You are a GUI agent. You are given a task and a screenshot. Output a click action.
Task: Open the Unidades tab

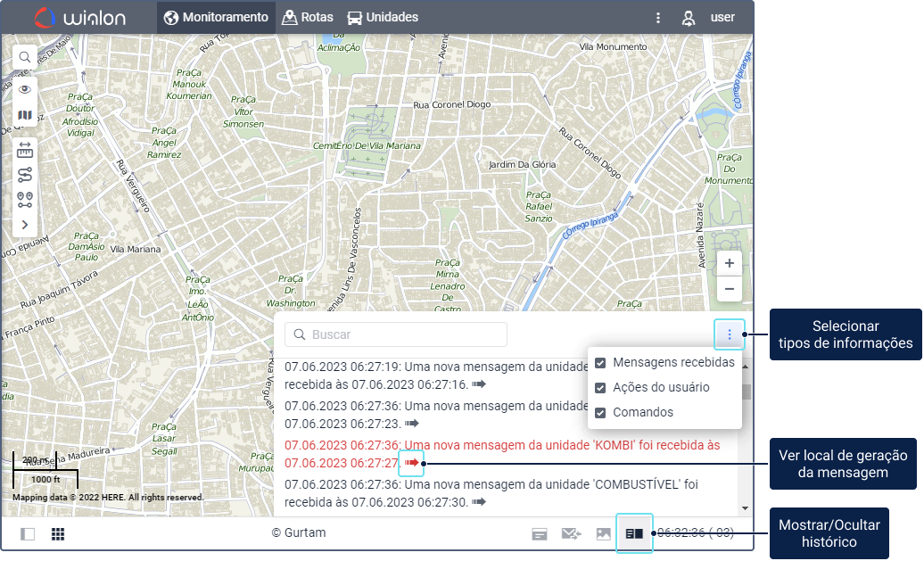(383, 17)
